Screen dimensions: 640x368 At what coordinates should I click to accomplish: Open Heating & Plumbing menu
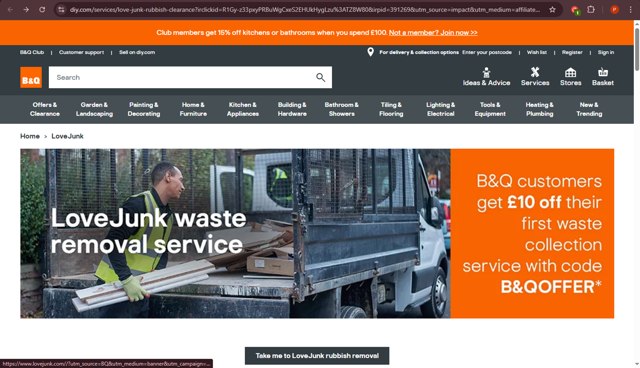[540, 109]
